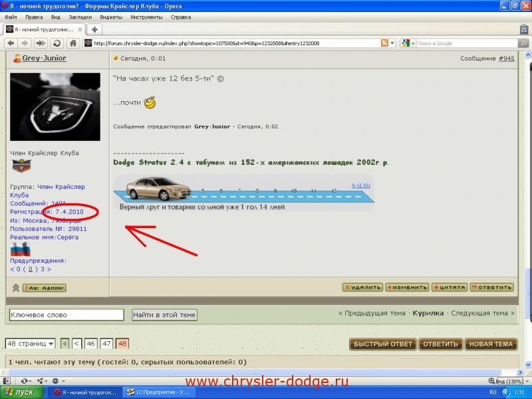Decrease warning level with '<' link
Viewport: 532px width, 399px height.
(12, 269)
